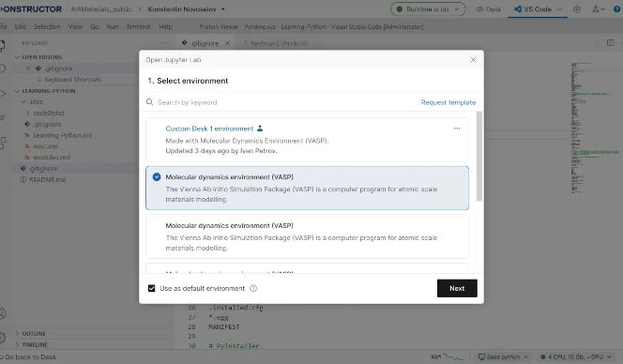The width and height of the screenshot is (623, 364).
Task: Open the Run menu
Action: 113,26
